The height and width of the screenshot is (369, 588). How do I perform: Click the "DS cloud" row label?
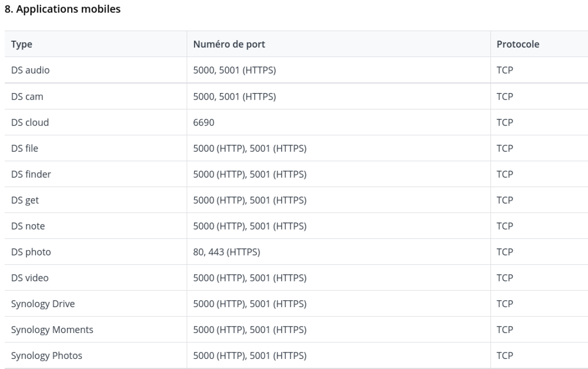[x=30, y=122]
